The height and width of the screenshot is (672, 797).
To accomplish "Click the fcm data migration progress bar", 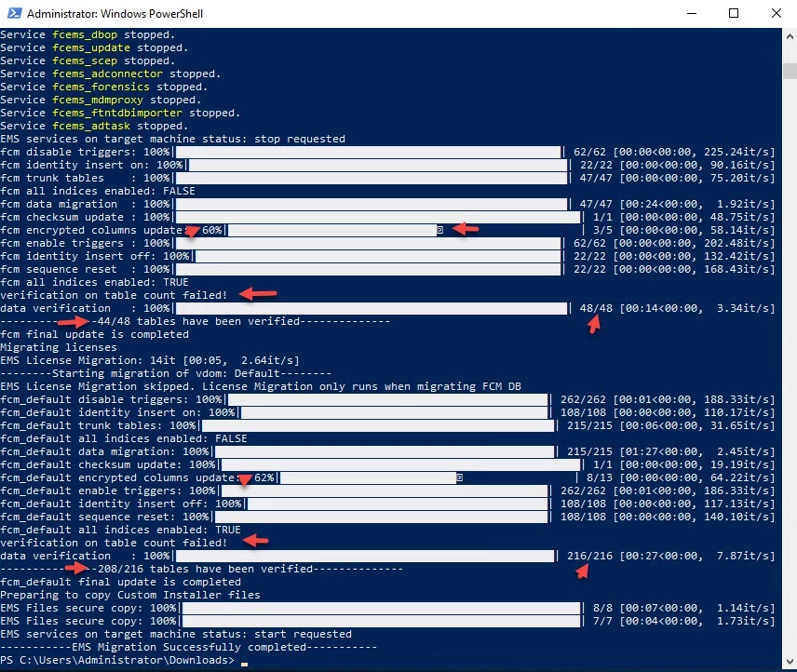I will [x=371, y=204].
